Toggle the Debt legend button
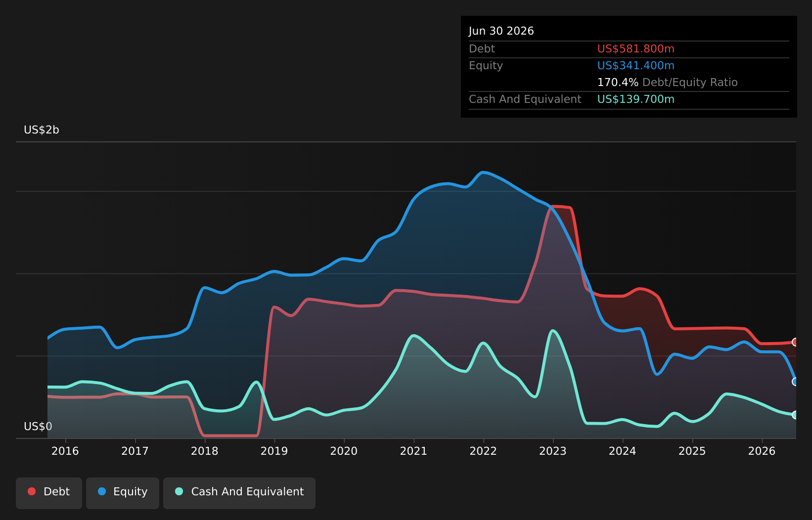The height and width of the screenshot is (520, 812). pyautogui.click(x=49, y=493)
